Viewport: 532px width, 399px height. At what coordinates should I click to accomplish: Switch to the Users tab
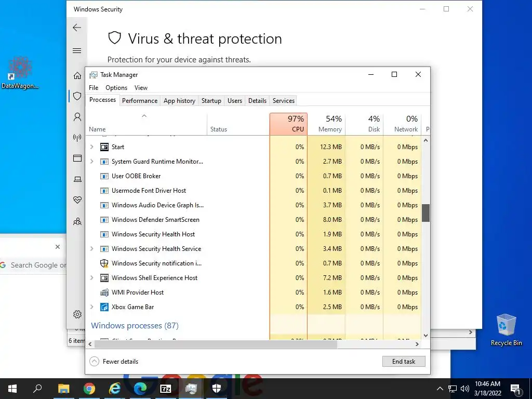(235, 101)
